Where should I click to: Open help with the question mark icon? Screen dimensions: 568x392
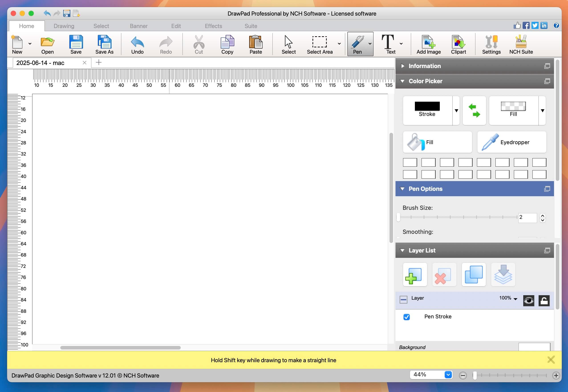(556, 25)
